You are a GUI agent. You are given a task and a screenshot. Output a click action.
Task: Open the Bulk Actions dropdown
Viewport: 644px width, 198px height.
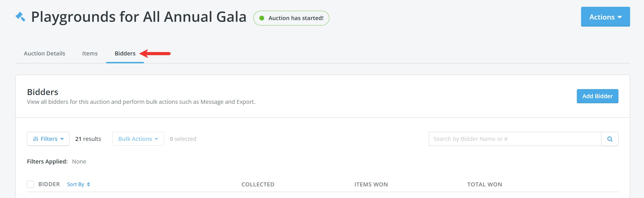(138, 139)
